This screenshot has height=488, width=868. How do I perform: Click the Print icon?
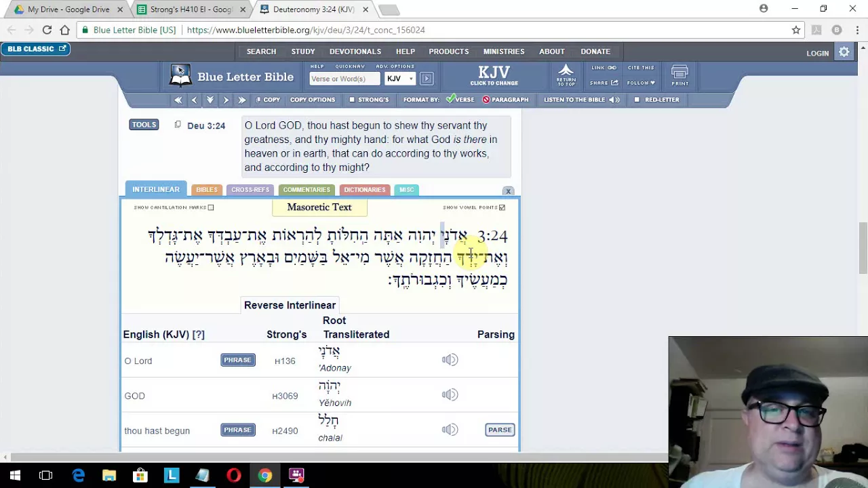tap(679, 75)
